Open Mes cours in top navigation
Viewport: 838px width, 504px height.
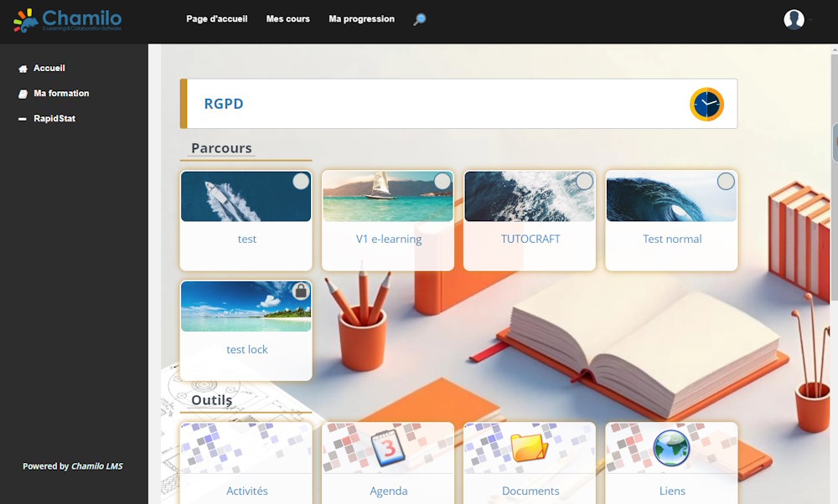click(x=287, y=19)
